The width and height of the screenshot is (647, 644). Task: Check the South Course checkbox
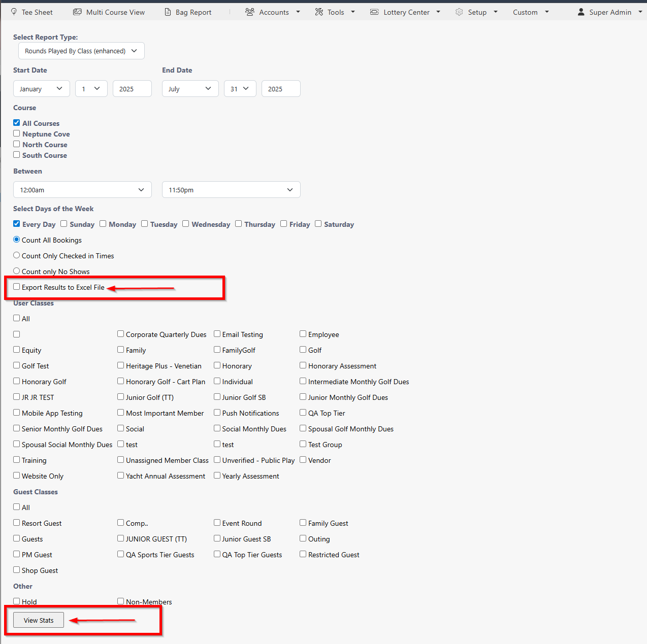17,155
